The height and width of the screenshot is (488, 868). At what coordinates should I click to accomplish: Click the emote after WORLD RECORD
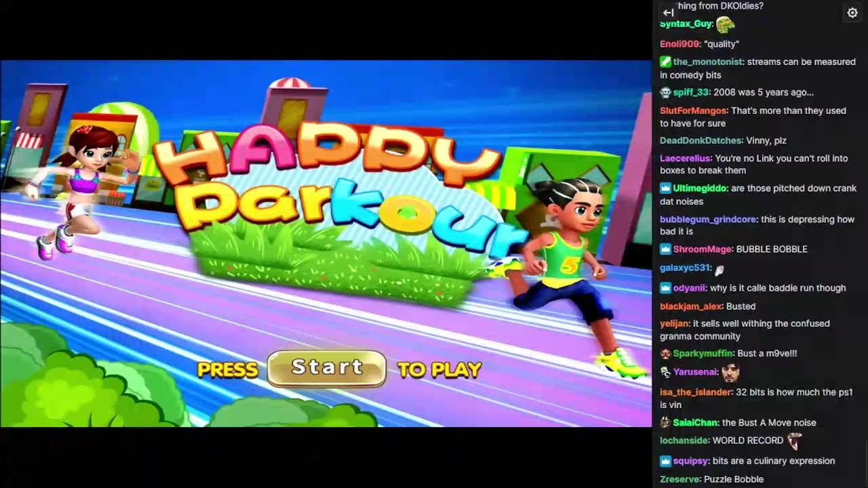[794, 441]
